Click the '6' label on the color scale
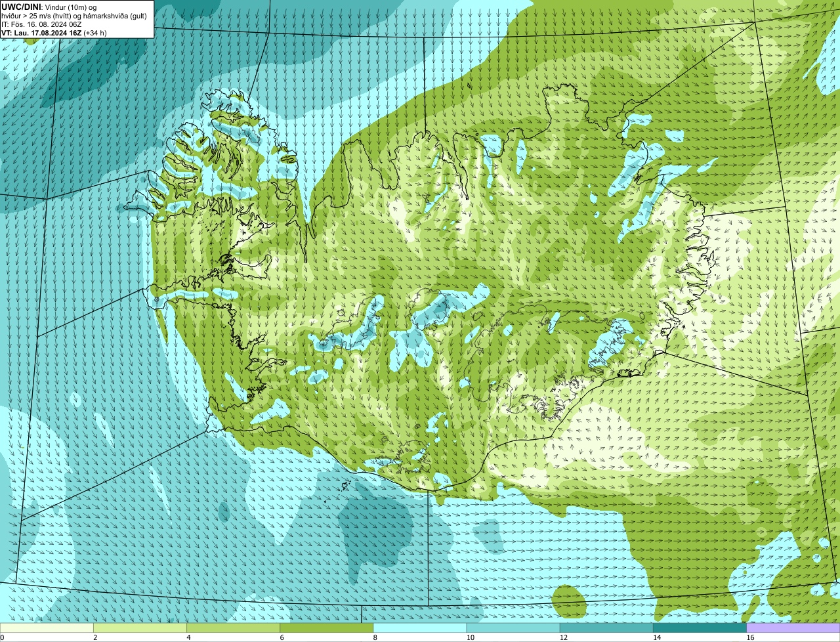Image resolution: width=840 pixels, height=642 pixels. pyautogui.click(x=282, y=637)
